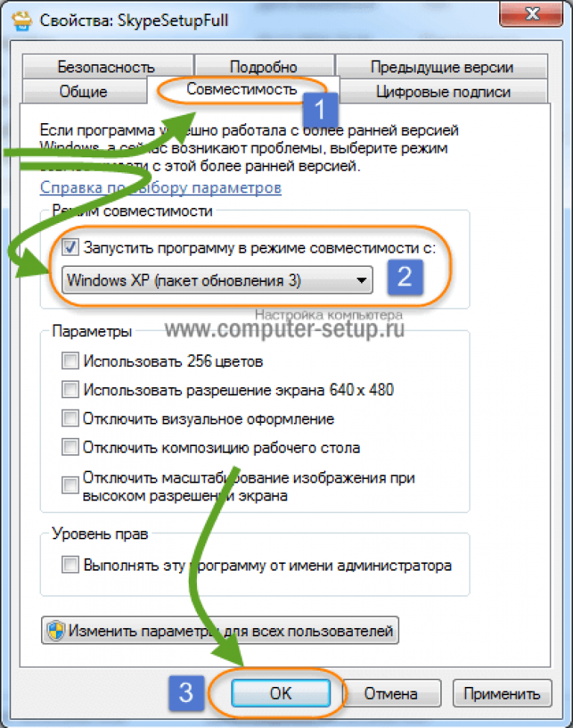
Task: Enable Выполнять от имени администратора checkbox
Action: tap(70, 565)
